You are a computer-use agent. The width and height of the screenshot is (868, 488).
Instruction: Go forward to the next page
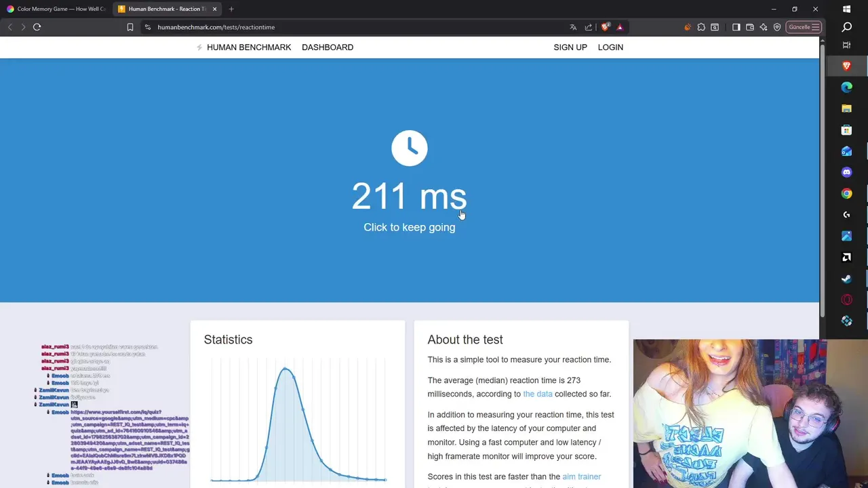(23, 27)
